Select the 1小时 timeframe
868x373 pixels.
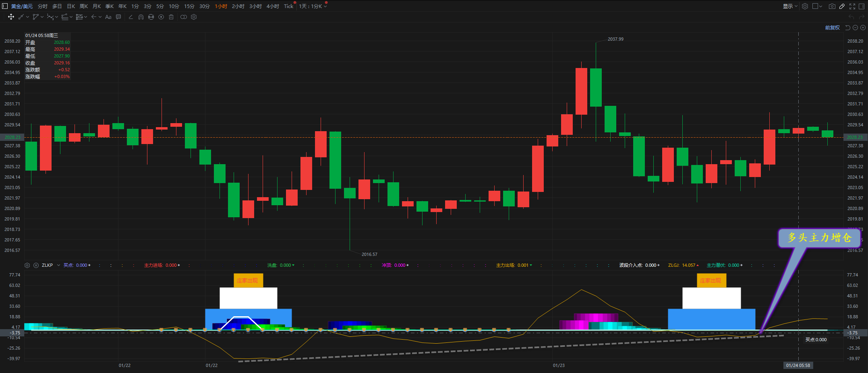tap(221, 6)
